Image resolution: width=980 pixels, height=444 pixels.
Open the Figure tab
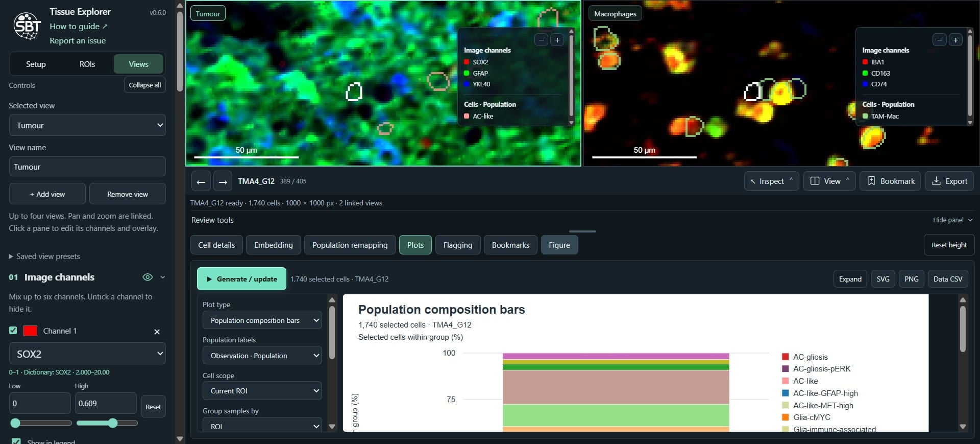pos(559,245)
